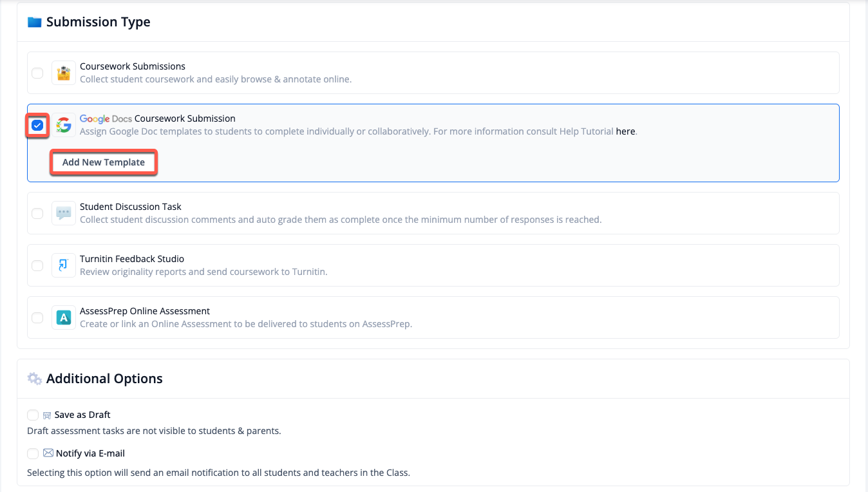Image resolution: width=868 pixels, height=492 pixels.
Task: Click the draft icon beside Save as Draft
Action: (47, 415)
